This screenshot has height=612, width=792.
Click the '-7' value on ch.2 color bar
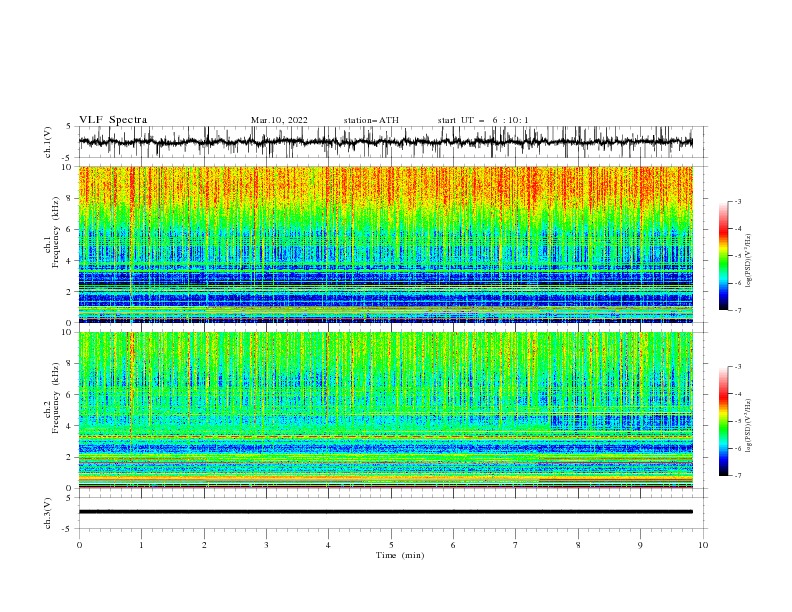(x=737, y=475)
